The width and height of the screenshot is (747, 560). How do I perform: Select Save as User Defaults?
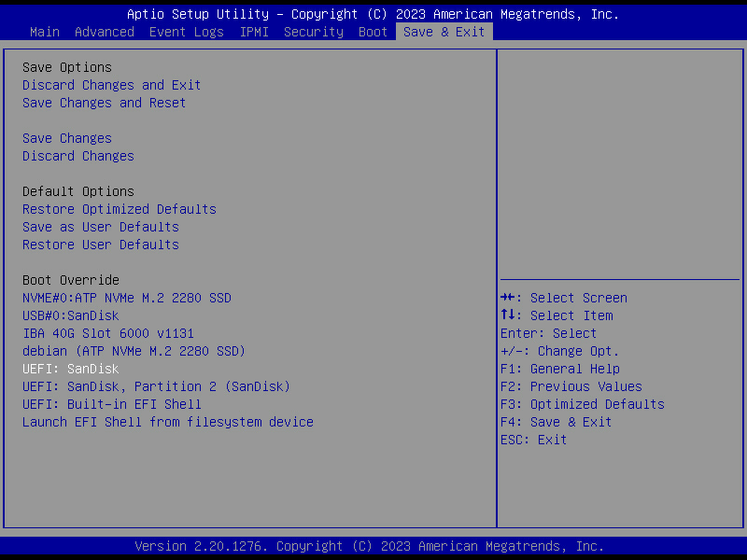click(x=101, y=227)
